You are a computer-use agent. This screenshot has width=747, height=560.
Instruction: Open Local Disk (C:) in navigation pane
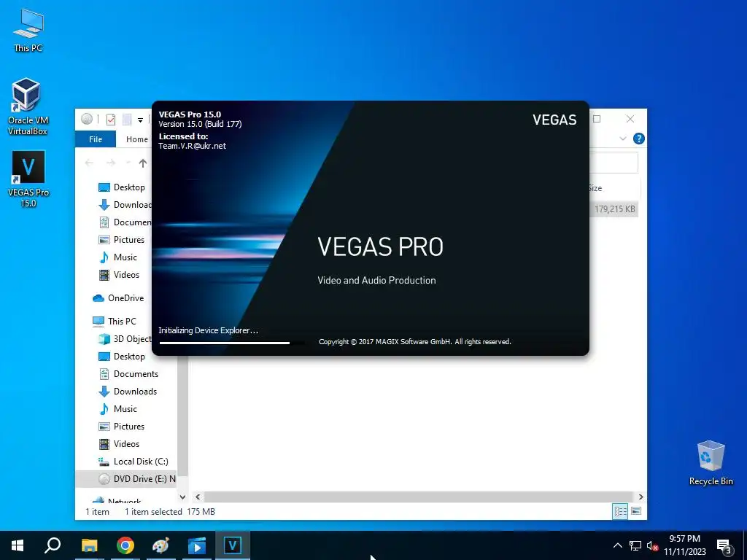(x=133, y=462)
